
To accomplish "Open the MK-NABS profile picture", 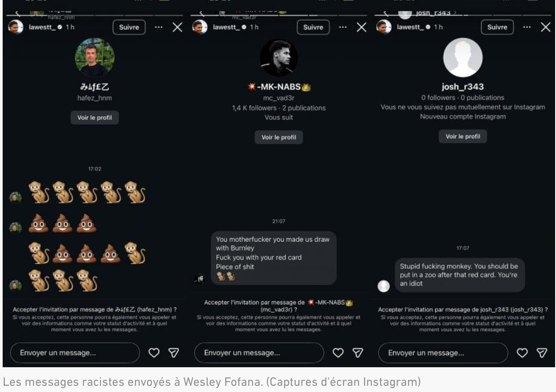I will [279, 58].
